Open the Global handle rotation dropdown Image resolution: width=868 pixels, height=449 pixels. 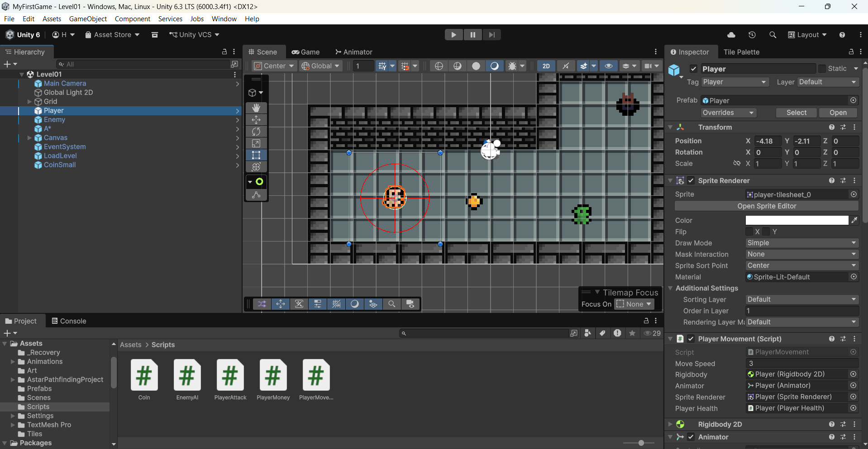point(321,66)
